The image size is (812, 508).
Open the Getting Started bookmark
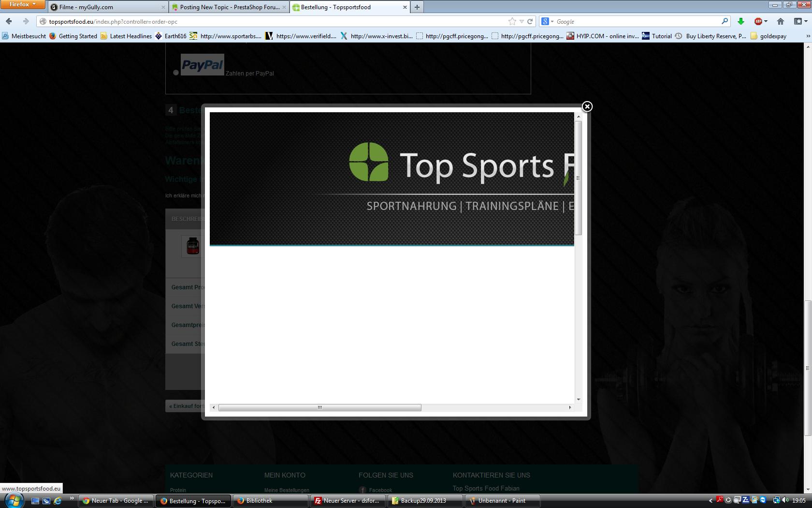[73, 36]
